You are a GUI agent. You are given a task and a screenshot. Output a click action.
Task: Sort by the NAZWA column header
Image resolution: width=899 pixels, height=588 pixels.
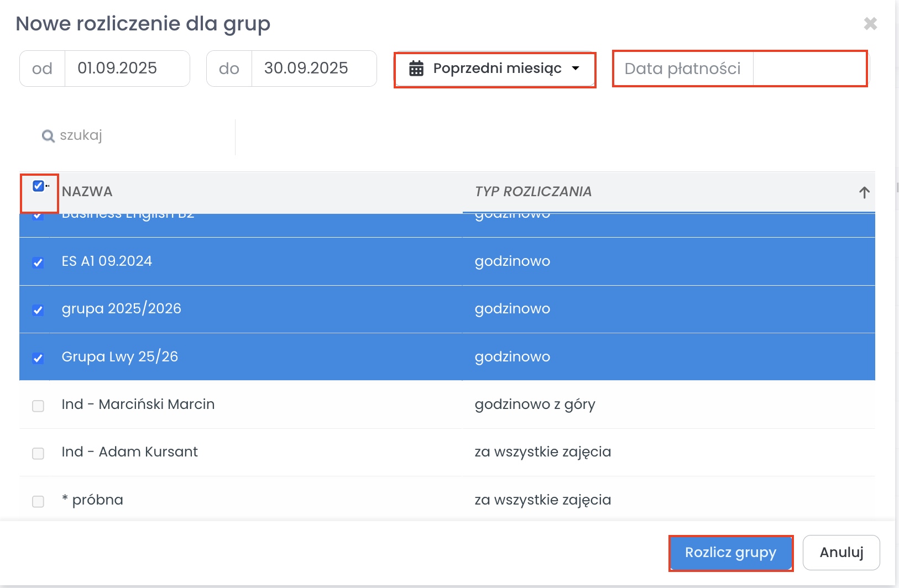click(x=87, y=192)
